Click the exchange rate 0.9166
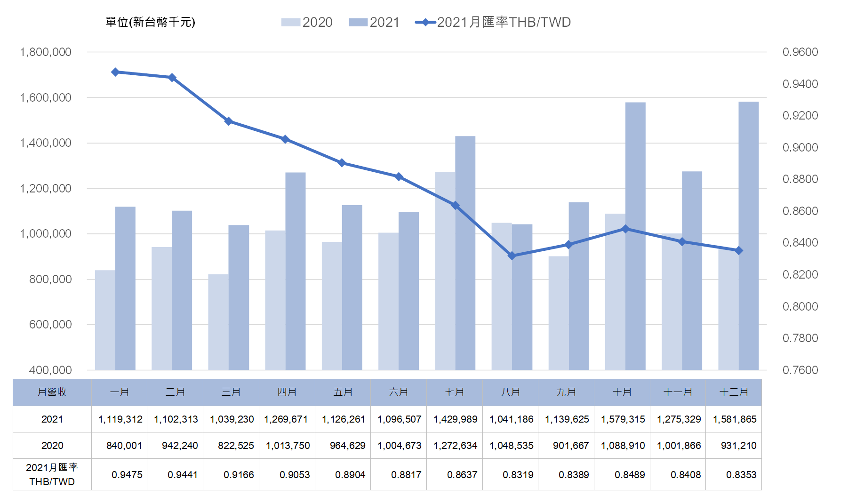Viewport: 848px width, 504px height. 239,475
